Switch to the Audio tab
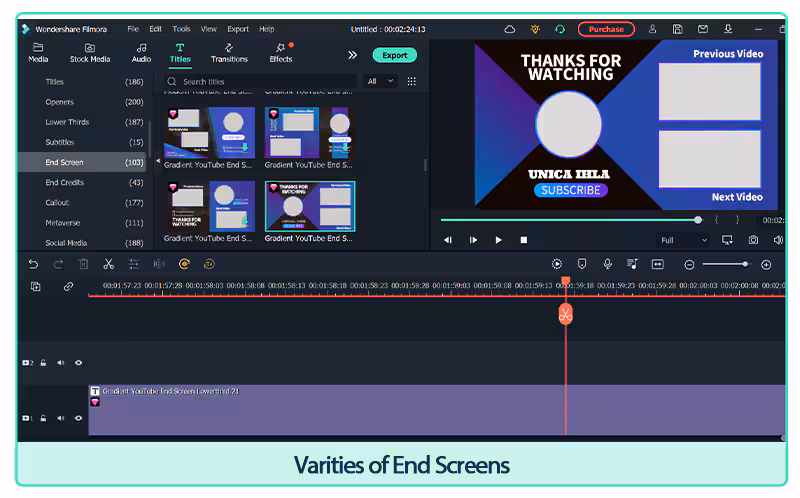 [x=141, y=53]
